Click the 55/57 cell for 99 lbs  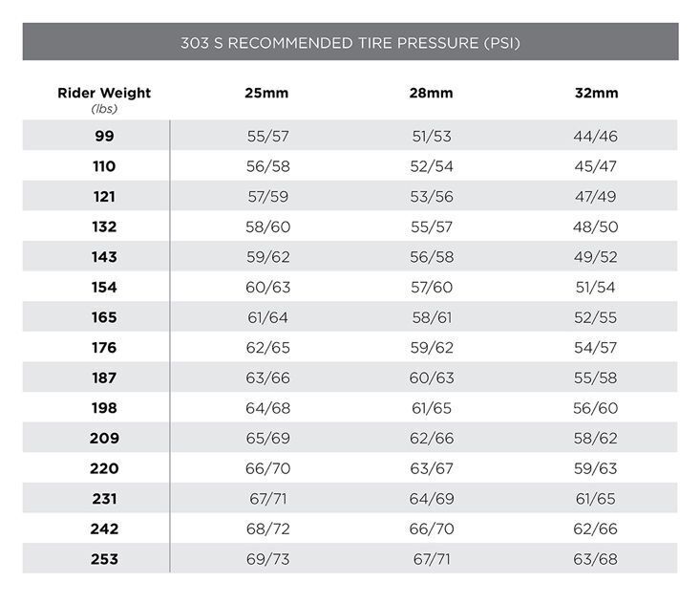(267, 136)
